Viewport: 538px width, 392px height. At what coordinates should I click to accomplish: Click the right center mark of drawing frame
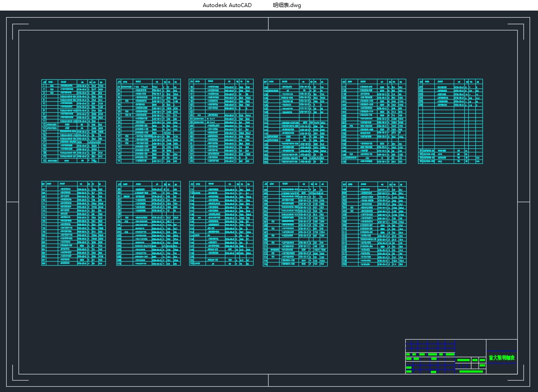click(523, 202)
